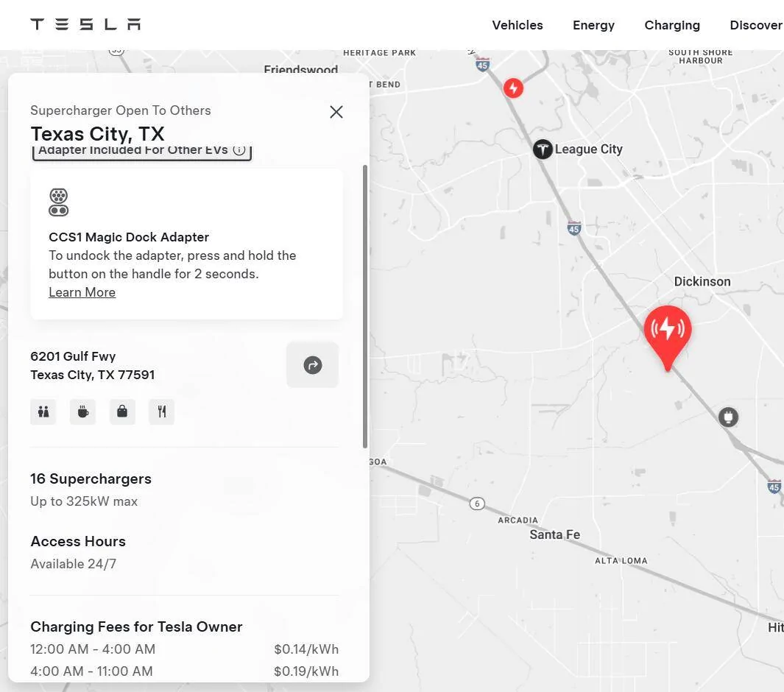Click the Texas City, TX 77591 line

tap(93, 375)
